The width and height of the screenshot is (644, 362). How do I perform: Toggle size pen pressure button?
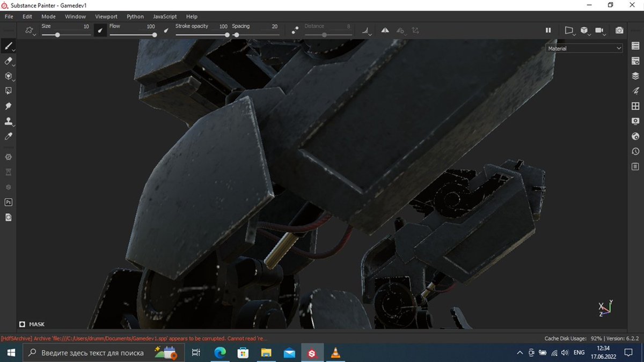[100, 30]
